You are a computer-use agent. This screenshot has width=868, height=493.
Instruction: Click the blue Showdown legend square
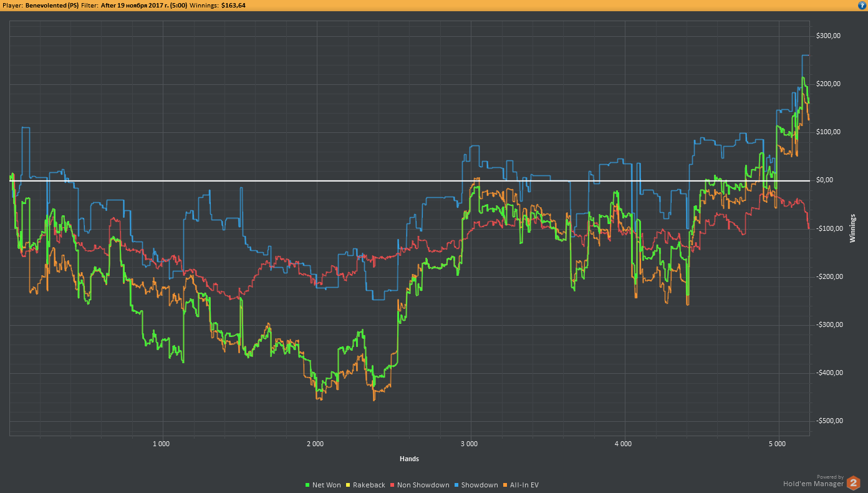pos(456,485)
